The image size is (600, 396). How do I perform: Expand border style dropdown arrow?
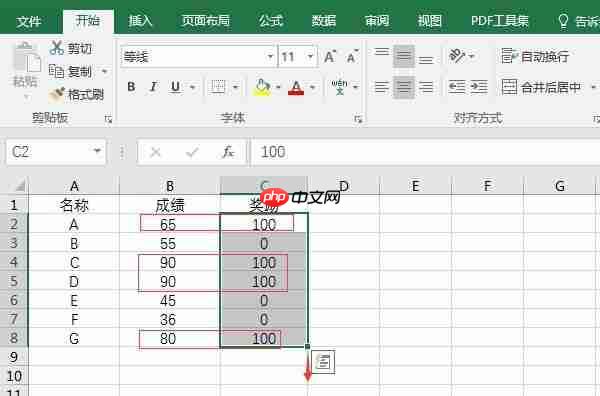(236, 88)
